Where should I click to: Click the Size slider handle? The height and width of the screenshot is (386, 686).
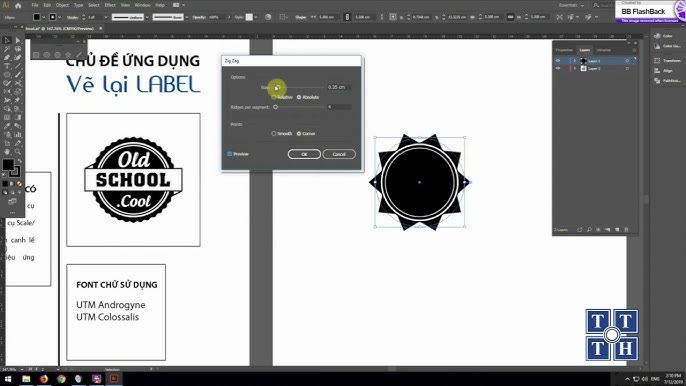coord(277,87)
